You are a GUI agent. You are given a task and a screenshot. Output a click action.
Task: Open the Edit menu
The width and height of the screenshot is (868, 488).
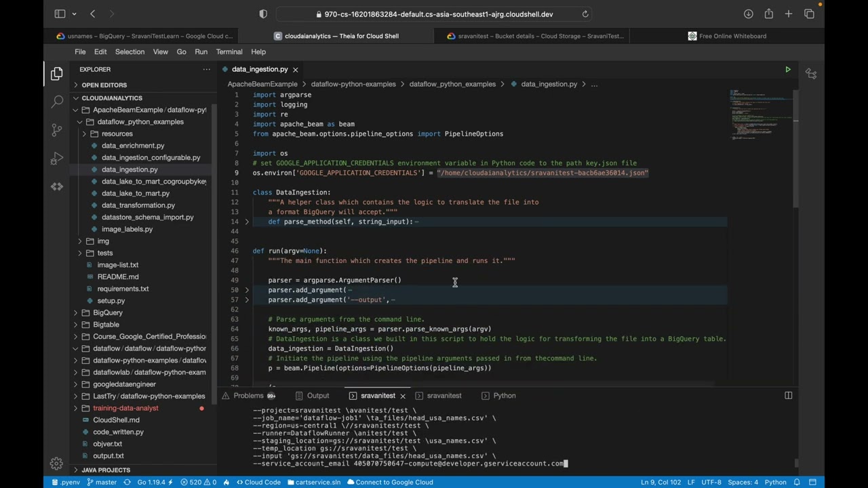[x=100, y=52]
